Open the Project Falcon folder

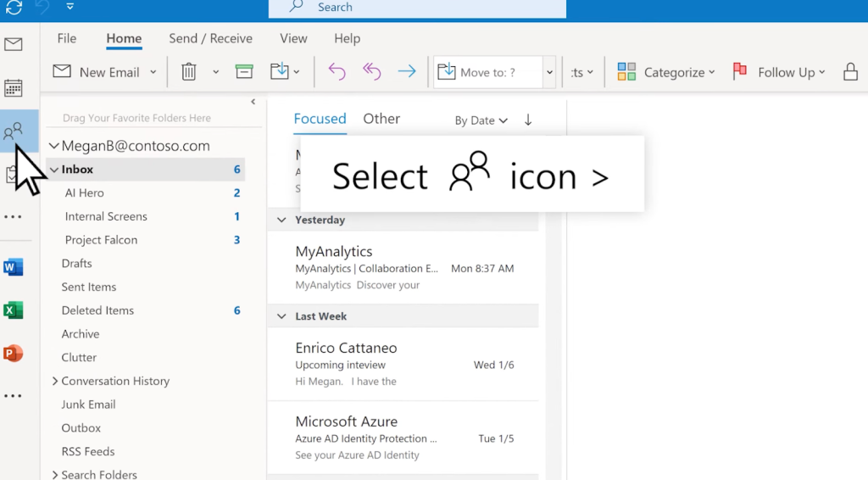(101, 240)
